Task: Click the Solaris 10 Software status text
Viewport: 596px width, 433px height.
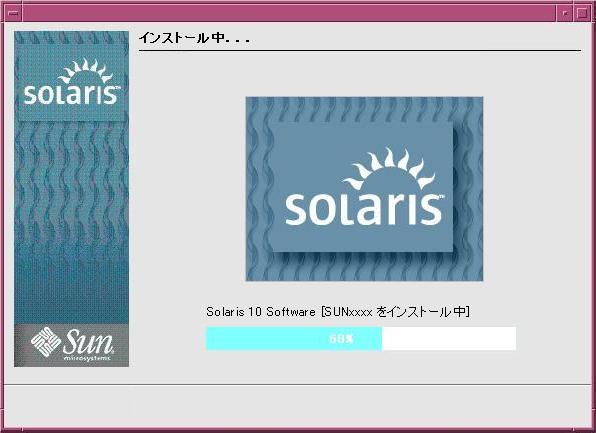Action: 261,312
